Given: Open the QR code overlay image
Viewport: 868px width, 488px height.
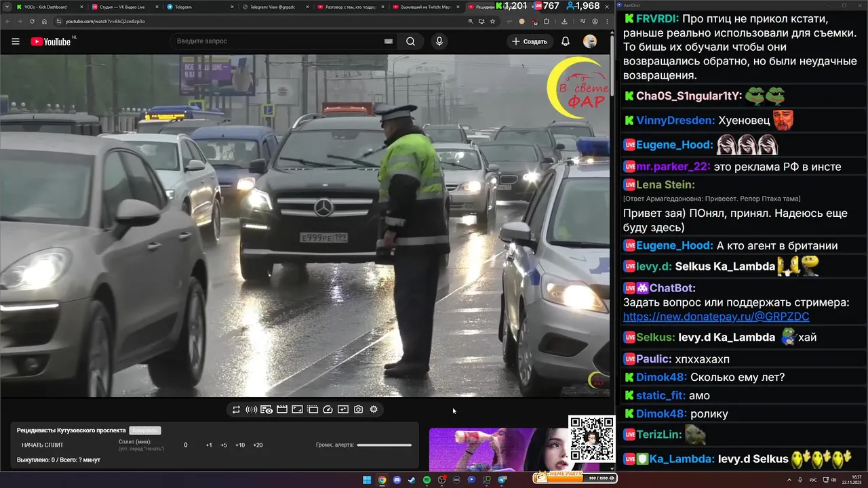Looking at the screenshot, I should pyautogui.click(x=591, y=439).
